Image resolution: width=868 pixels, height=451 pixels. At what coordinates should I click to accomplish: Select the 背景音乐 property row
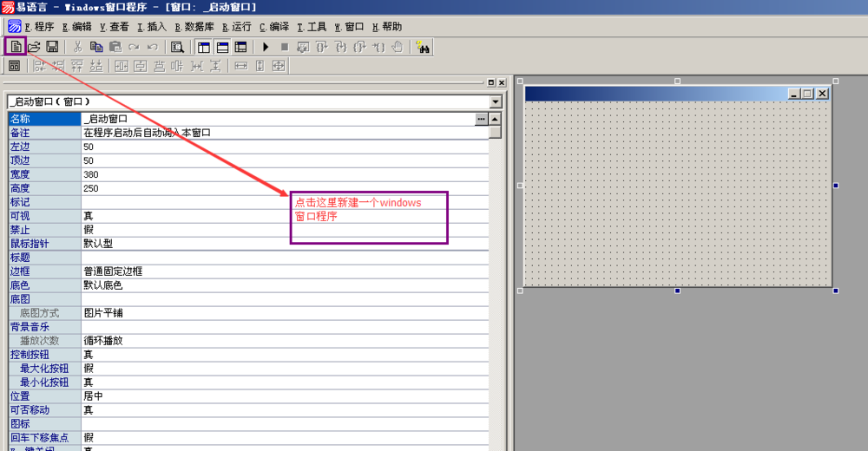[x=248, y=327]
